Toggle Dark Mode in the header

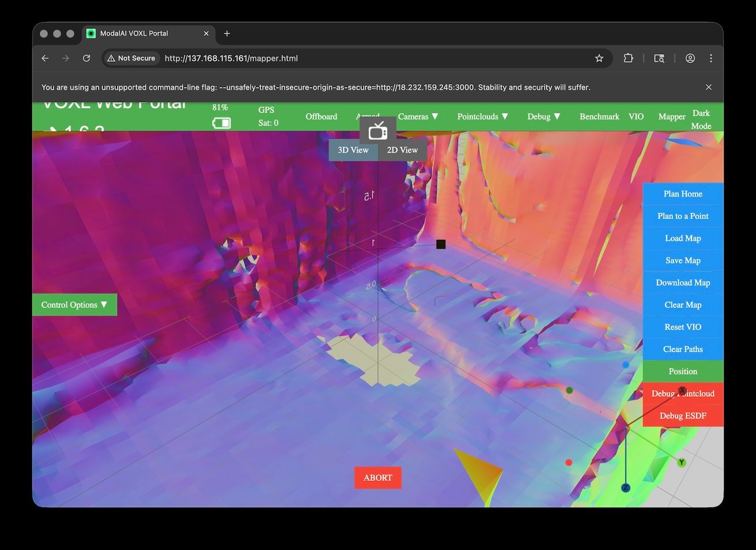(701, 119)
